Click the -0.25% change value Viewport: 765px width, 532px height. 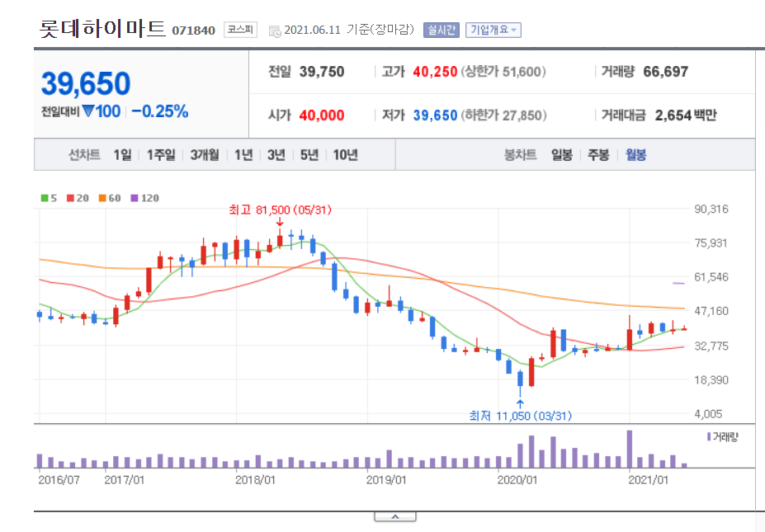pyautogui.click(x=160, y=111)
